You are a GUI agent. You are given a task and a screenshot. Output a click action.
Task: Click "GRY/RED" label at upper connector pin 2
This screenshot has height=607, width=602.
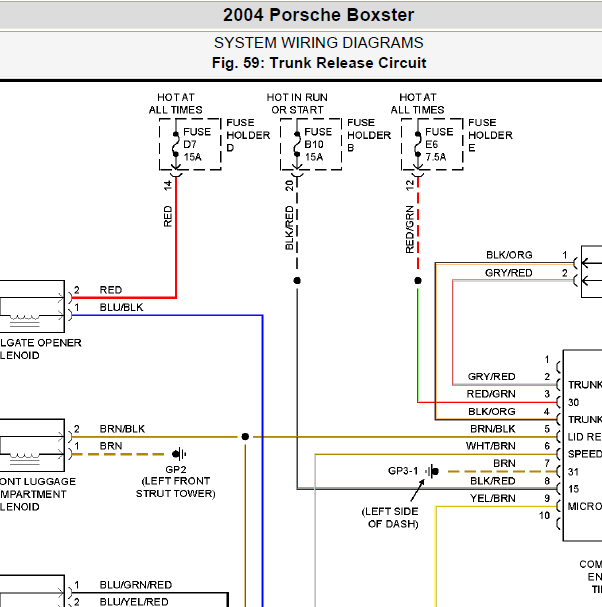point(509,273)
